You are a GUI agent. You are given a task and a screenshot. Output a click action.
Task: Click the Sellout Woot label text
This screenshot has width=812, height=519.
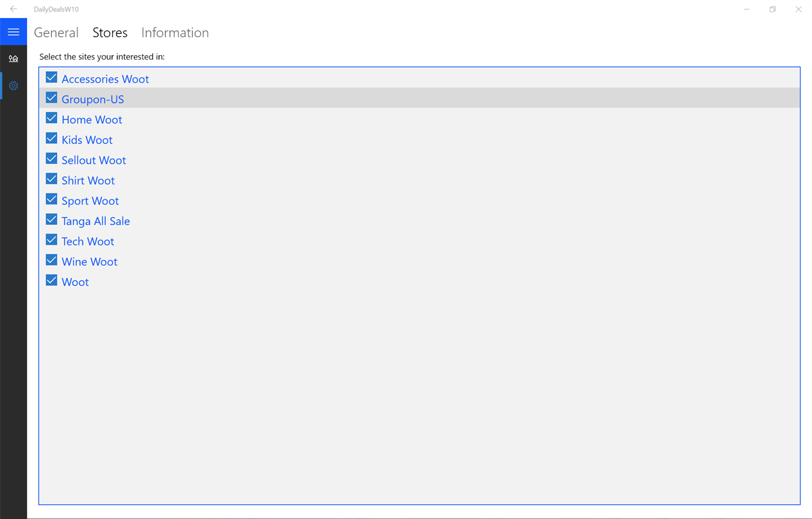point(94,160)
